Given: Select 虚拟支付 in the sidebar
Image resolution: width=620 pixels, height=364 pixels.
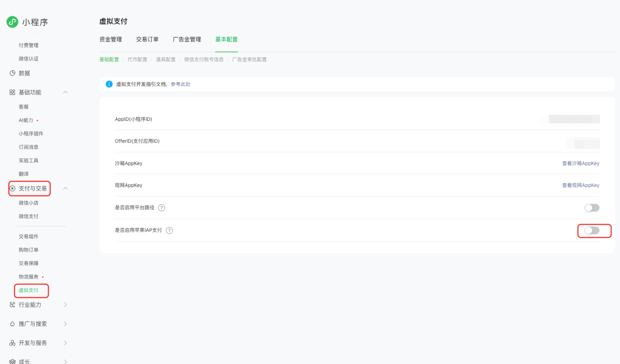Looking at the screenshot, I should coord(29,290).
